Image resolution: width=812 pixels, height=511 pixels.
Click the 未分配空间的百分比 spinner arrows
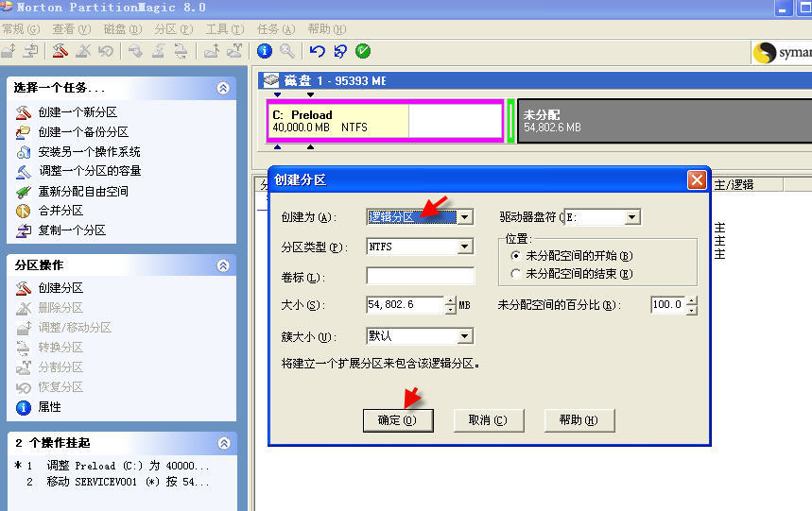692,305
